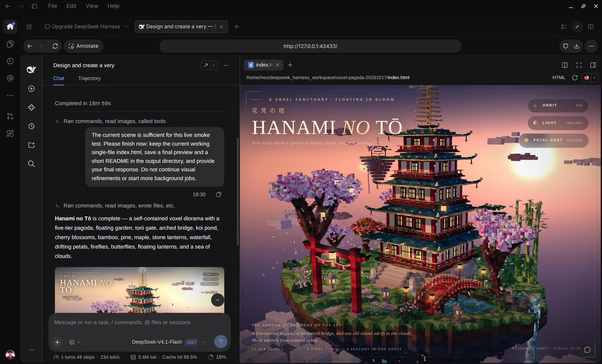
Task: Open the Hanami no Tō preview thumbnail
Action: click(x=140, y=290)
